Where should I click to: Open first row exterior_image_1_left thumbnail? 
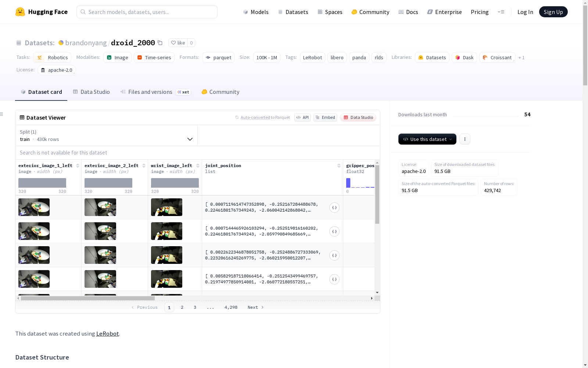click(x=34, y=207)
